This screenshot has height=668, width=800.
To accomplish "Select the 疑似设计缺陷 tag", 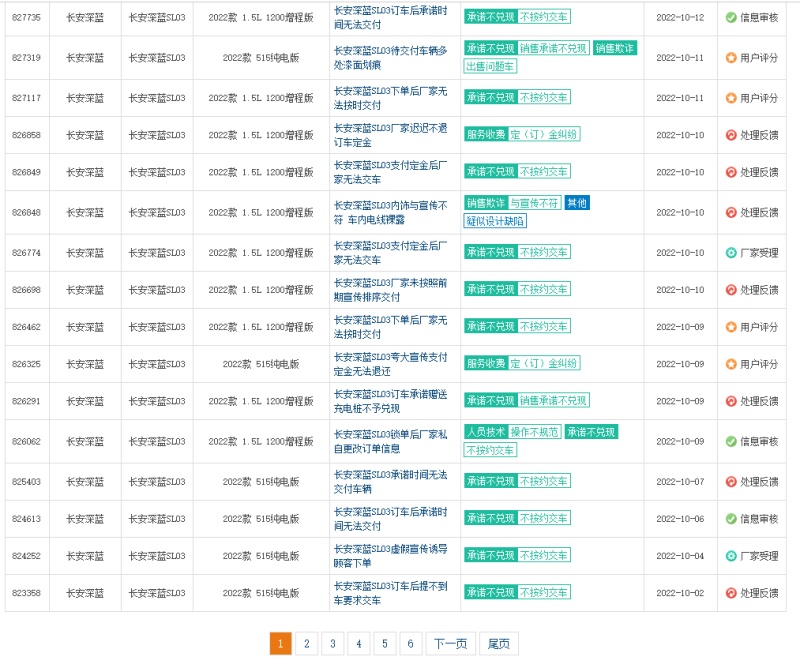I will (495, 221).
